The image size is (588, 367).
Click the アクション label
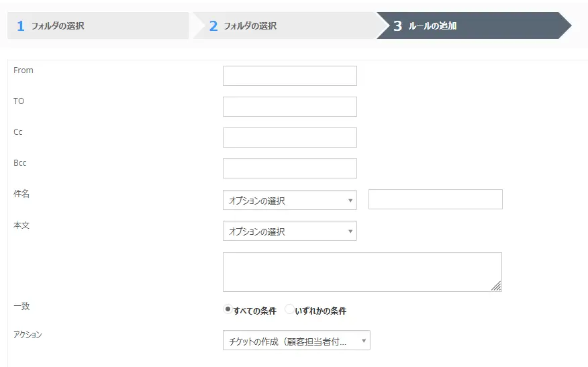coord(28,334)
